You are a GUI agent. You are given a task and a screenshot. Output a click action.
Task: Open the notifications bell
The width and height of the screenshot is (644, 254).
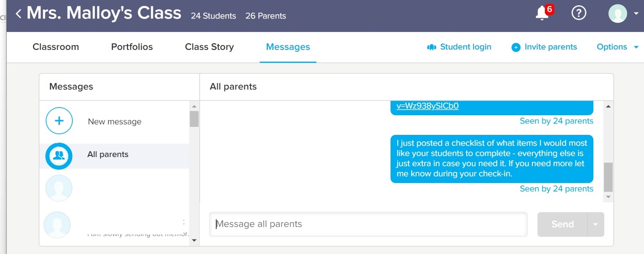541,13
